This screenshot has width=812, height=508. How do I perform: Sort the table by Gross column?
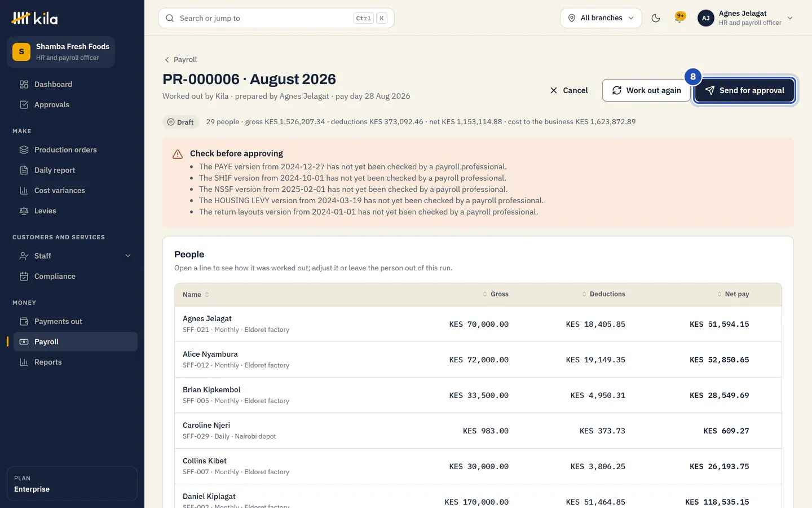click(496, 294)
